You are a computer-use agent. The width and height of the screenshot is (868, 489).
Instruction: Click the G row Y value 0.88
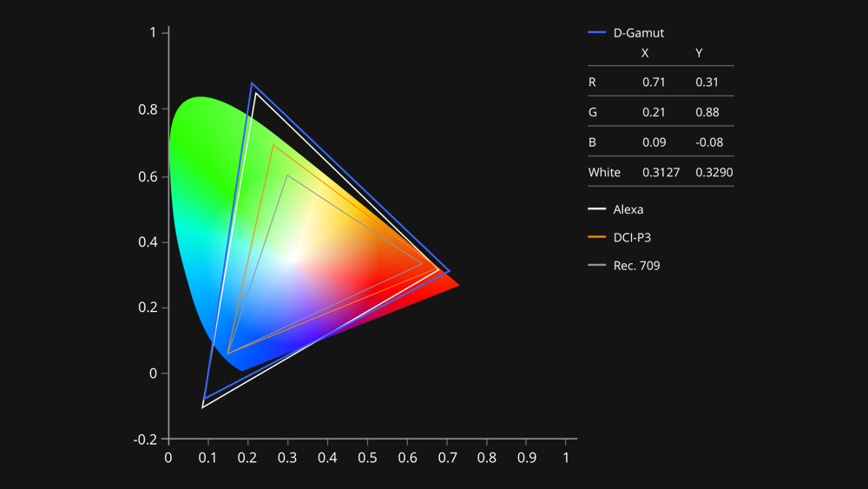click(x=707, y=112)
